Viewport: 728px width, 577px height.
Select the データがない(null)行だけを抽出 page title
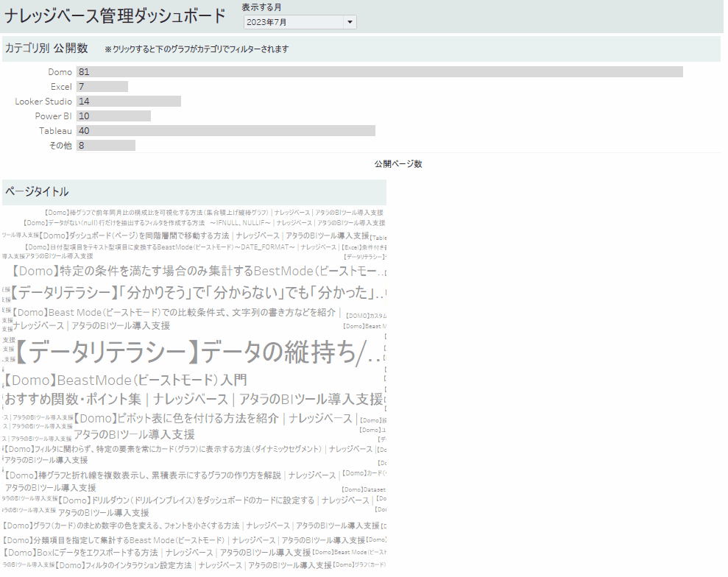tap(204, 223)
